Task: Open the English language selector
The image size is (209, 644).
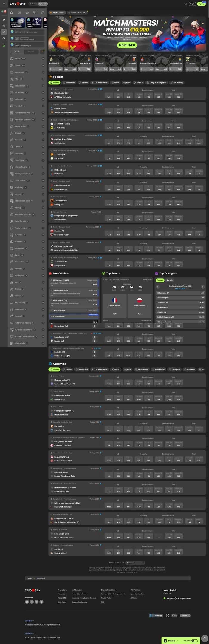Action: coord(185,615)
